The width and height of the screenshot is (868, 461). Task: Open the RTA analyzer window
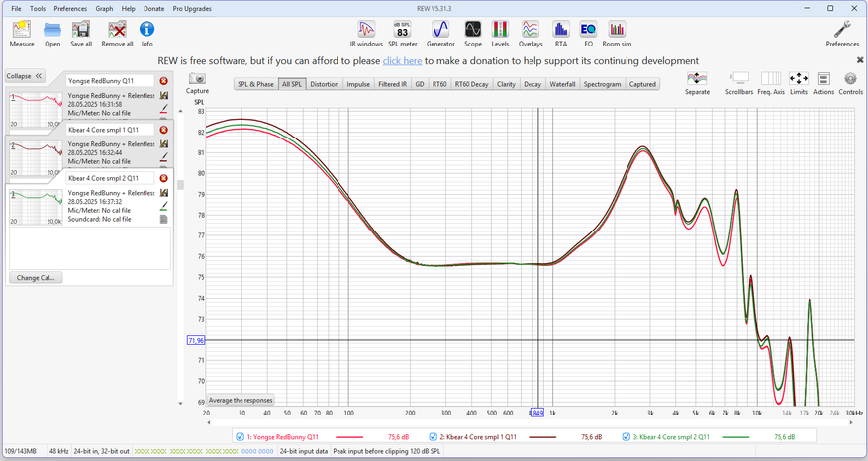(561, 31)
